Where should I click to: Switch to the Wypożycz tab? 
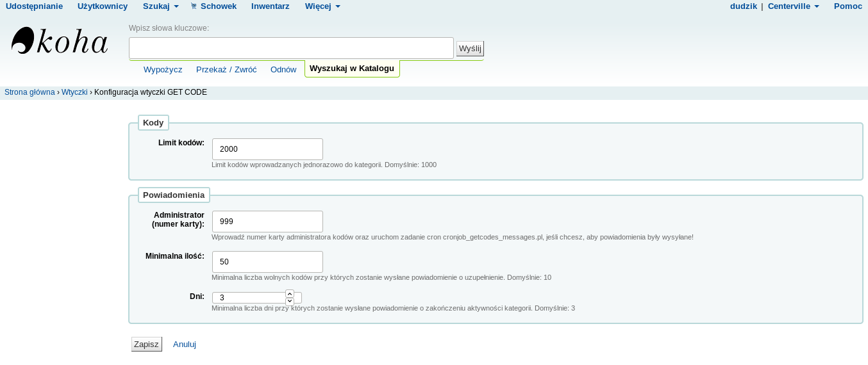163,69
